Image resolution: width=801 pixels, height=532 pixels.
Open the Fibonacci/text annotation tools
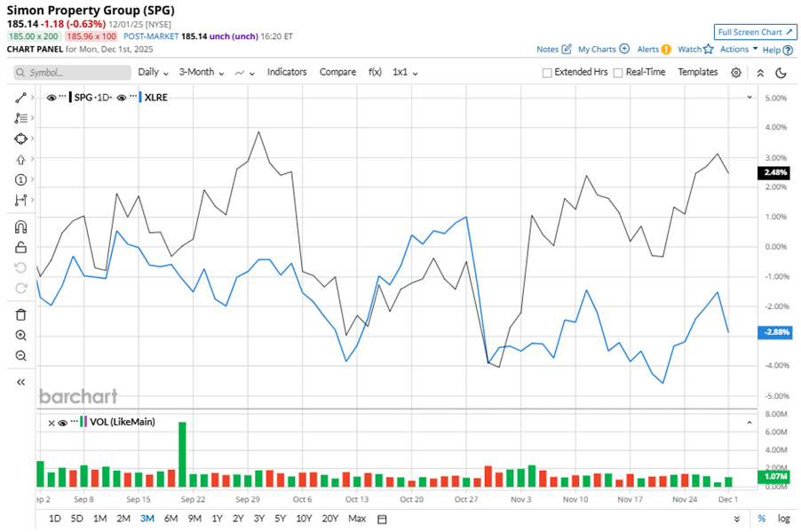coord(20,118)
